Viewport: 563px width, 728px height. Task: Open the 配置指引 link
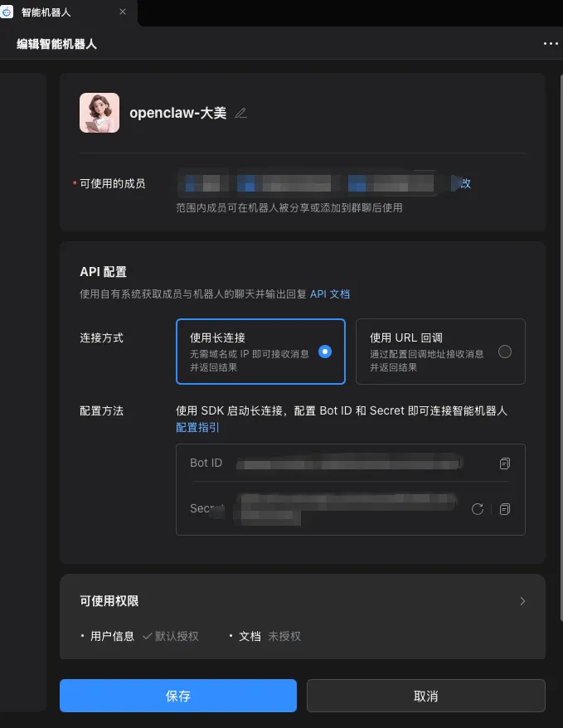click(x=197, y=427)
